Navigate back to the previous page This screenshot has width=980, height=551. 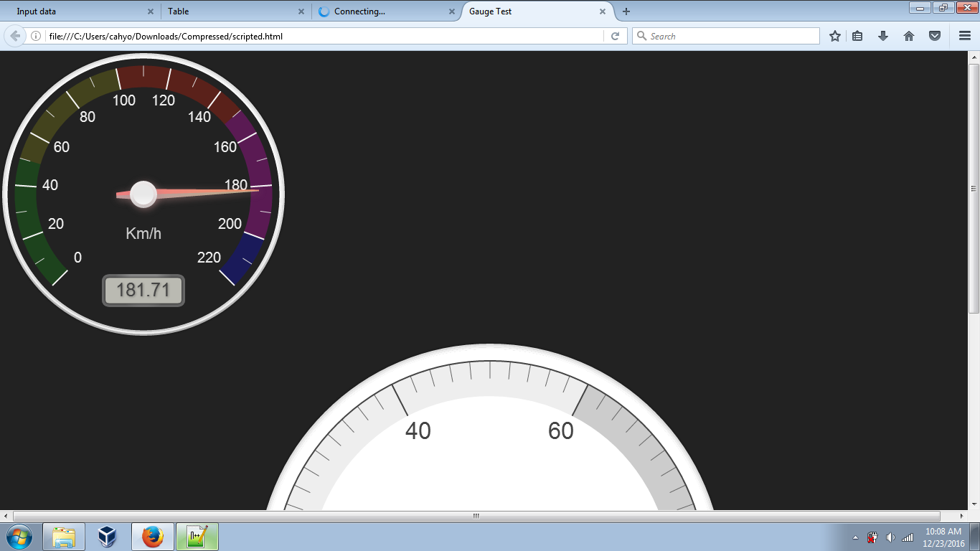coord(14,36)
